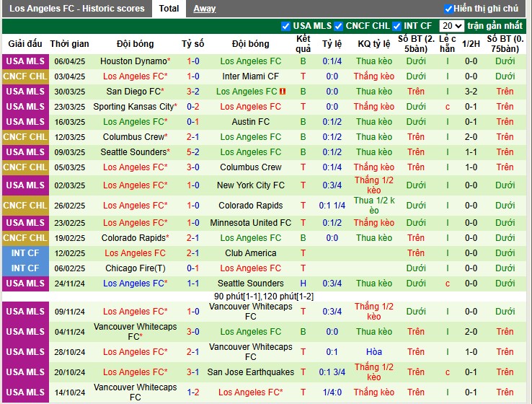Open the Away tab
The image size is (532, 404).
coord(204,9)
